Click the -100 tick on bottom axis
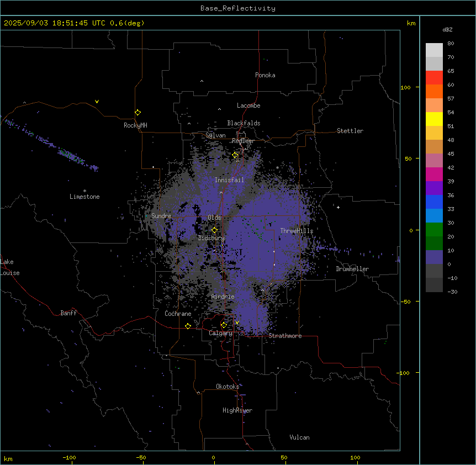476x465 pixels. coord(70,457)
